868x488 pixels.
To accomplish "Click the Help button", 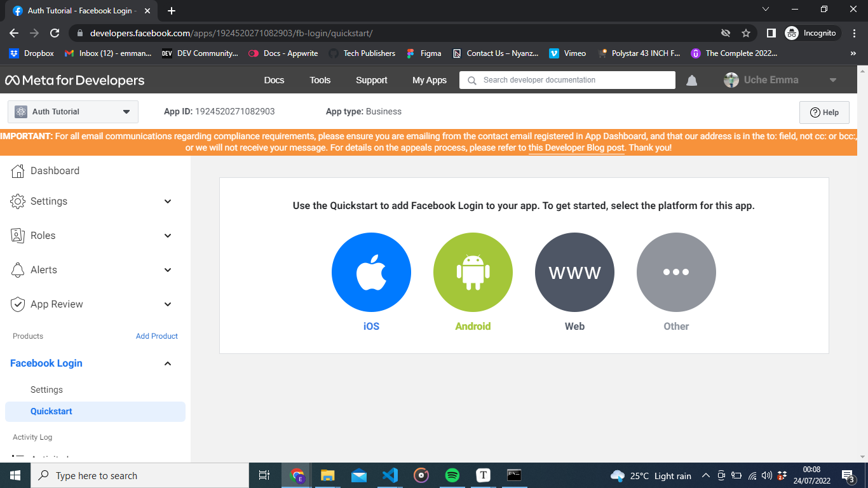I will point(824,112).
